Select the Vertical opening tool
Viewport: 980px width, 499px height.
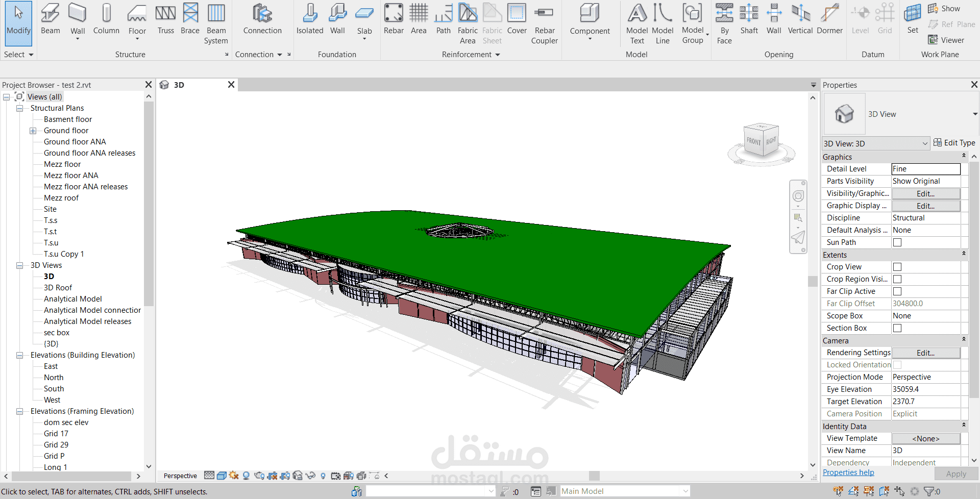[x=800, y=19]
